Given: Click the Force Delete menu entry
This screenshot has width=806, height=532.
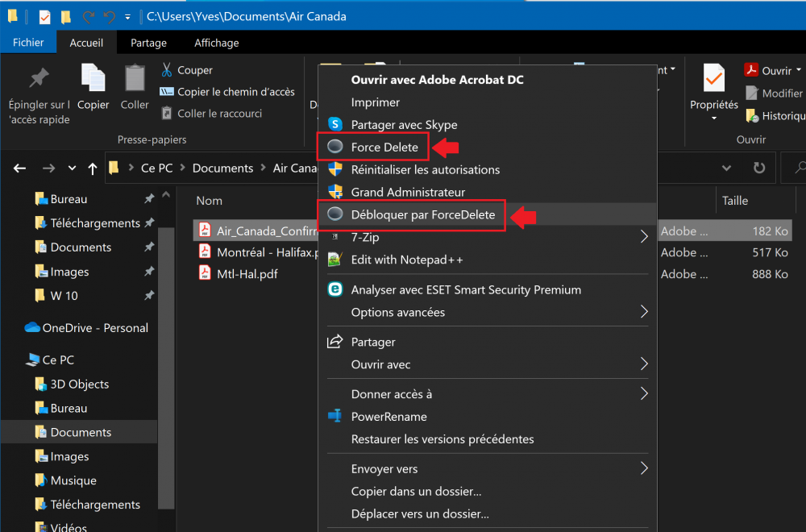Looking at the screenshot, I should [384, 148].
